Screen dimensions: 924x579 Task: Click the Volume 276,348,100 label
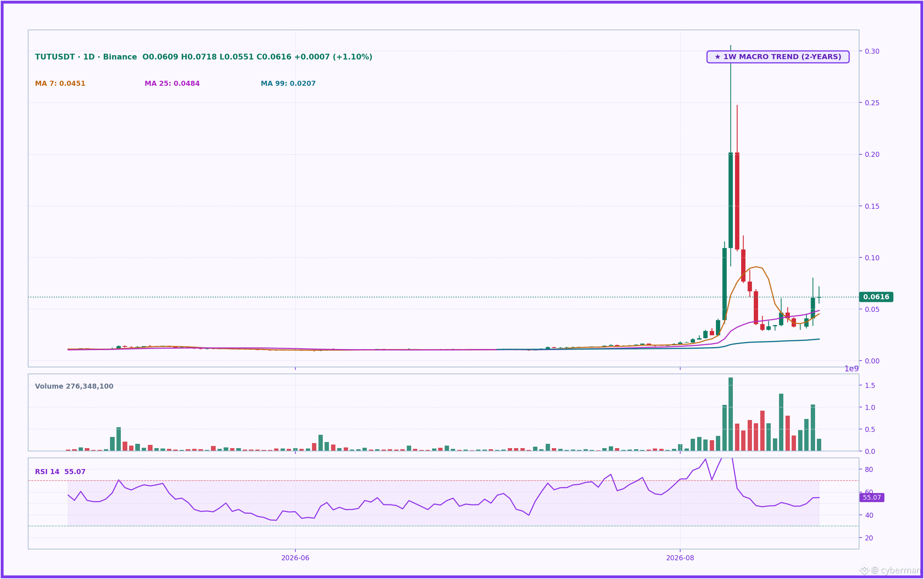tap(74, 386)
